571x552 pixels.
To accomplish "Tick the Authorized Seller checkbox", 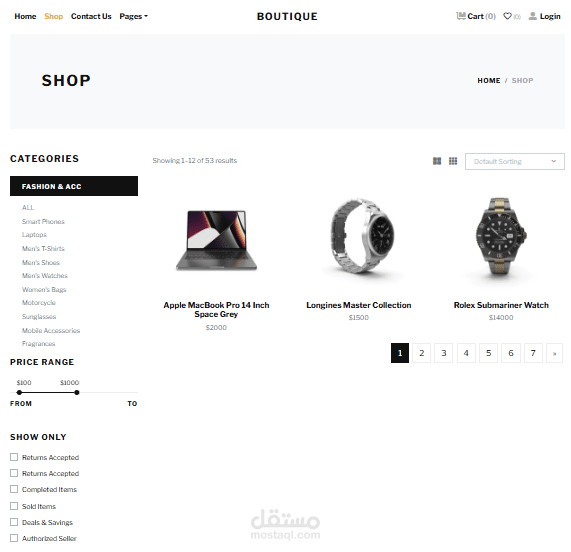I will click(14, 538).
